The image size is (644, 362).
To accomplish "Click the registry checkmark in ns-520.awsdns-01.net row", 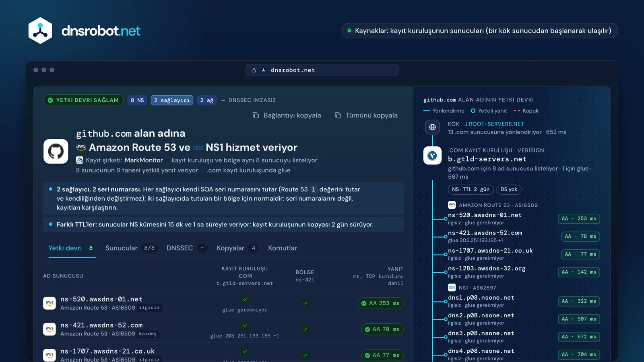I will tap(245, 299).
